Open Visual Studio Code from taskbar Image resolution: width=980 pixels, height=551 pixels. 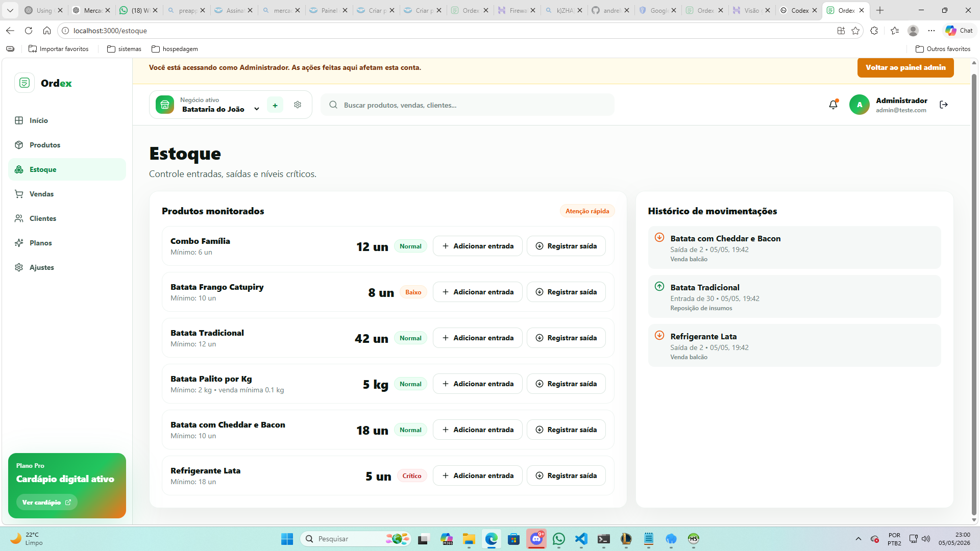pos(581,539)
